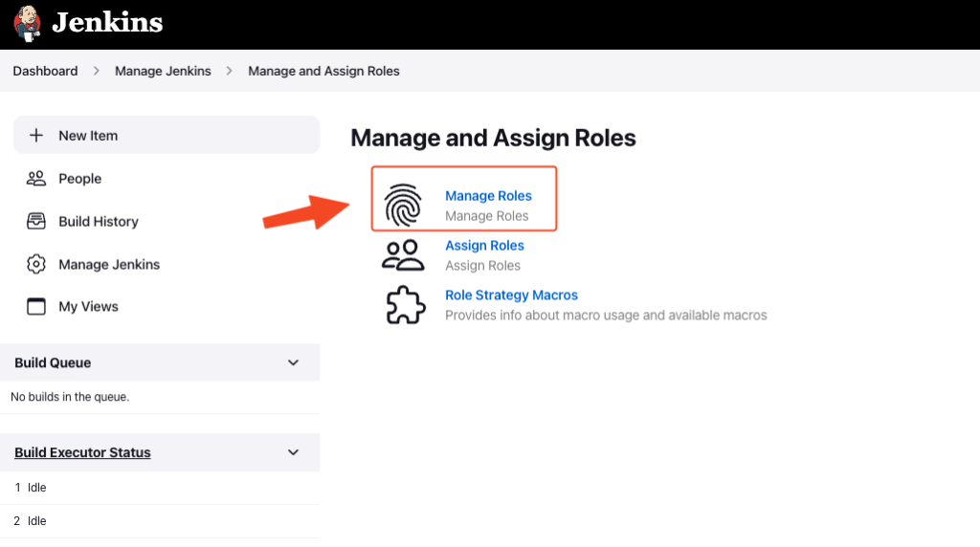The image size is (980, 547).
Task: Click the Manage Roles fingerprint icon
Action: tap(403, 205)
